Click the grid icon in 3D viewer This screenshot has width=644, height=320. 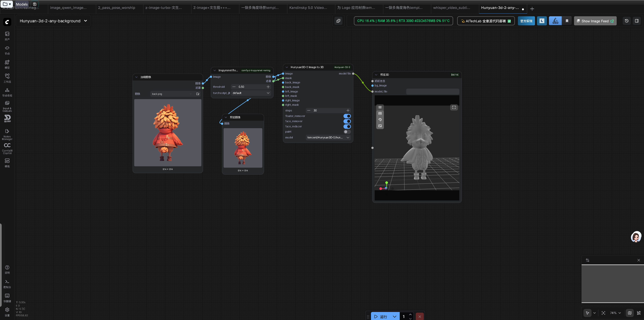(380, 114)
